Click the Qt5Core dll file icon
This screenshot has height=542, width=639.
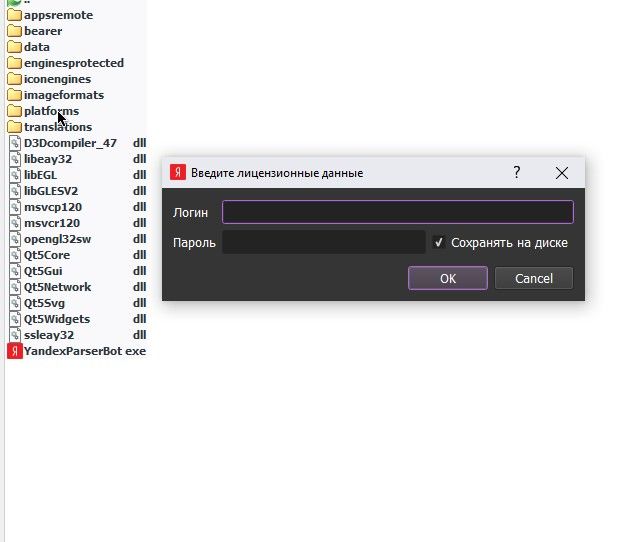point(15,255)
